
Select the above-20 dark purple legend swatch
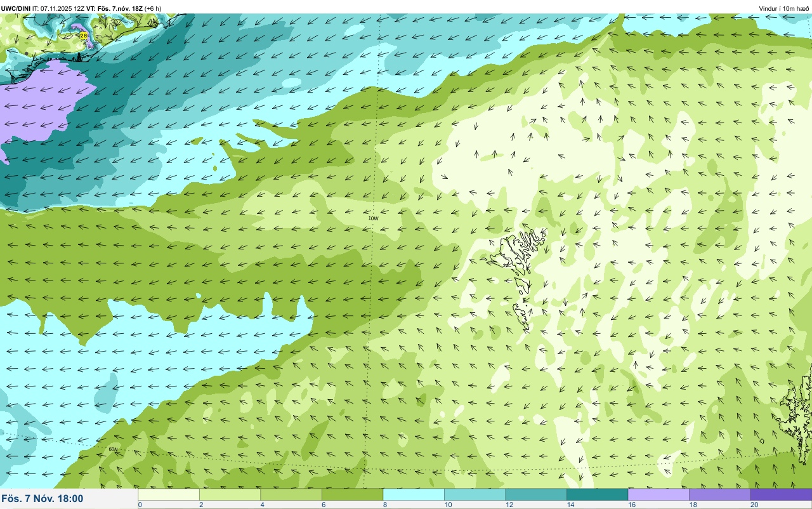(x=781, y=494)
